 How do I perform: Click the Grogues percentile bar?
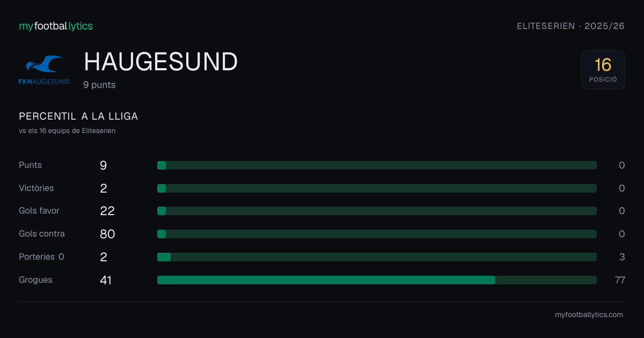(x=377, y=280)
